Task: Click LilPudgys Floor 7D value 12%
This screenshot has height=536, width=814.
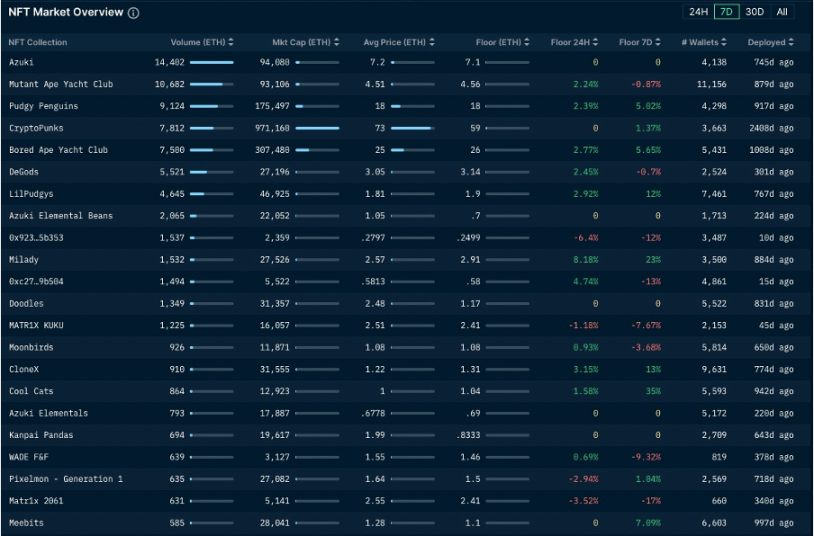Action: coord(653,194)
